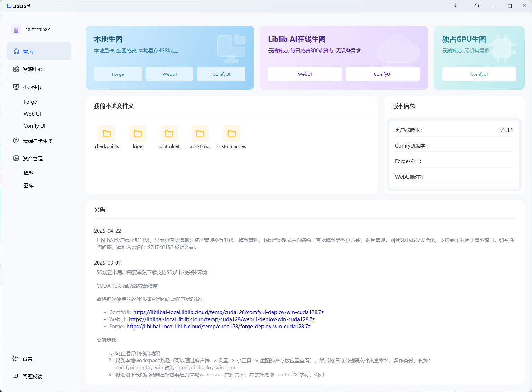Screen dimensions: 532x392
Task: Click the feedback icon beside 问题反馈
Action: pyautogui.click(x=15, y=376)
